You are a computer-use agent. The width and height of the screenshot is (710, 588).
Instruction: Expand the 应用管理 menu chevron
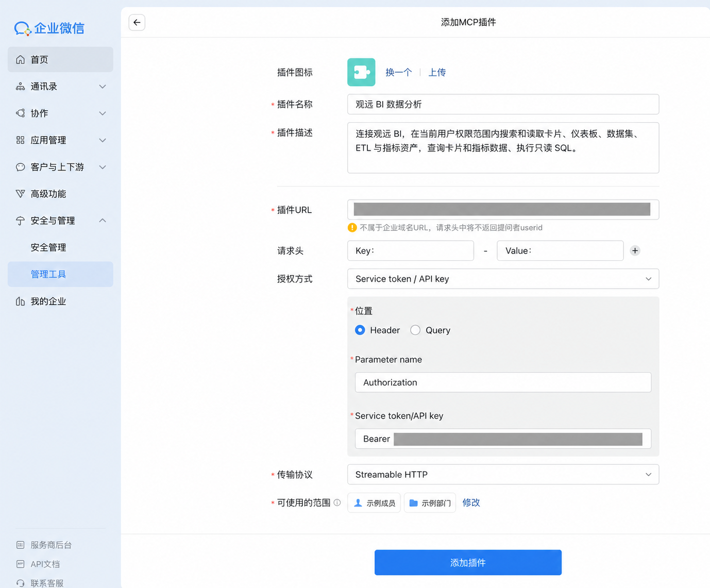coord(103,140)
